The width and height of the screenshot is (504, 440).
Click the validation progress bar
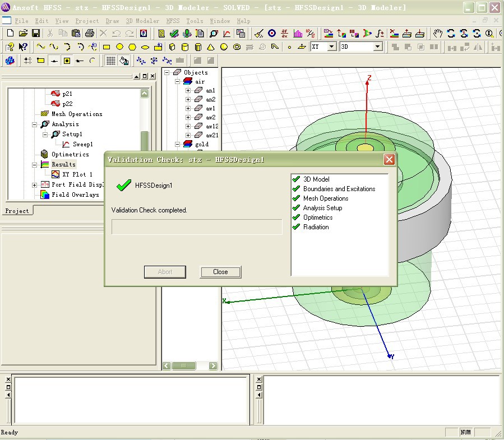(197, 227)
